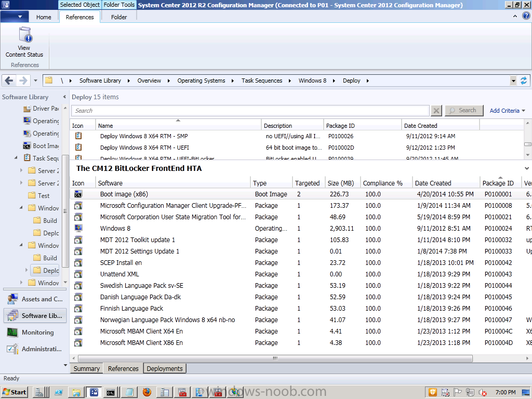The image size is (532, 399).
Task: Click the Action Center flag tray icon
Action: point(458,393)
